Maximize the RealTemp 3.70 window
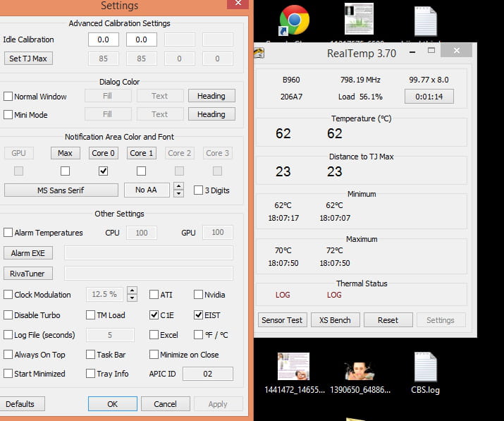504x421 pixels. pos(431,51)
